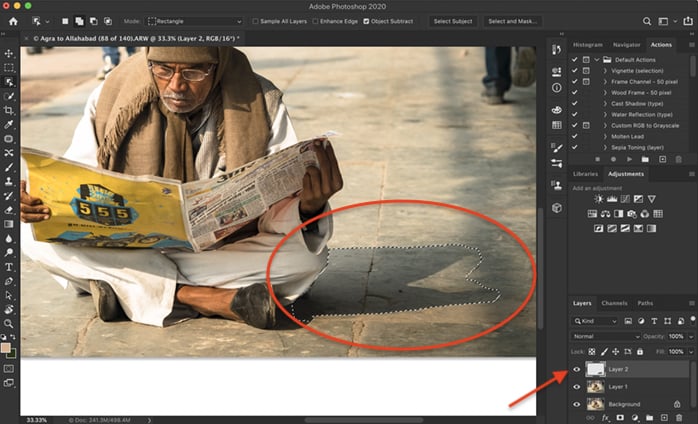The width and height of the screenshot is (698, 424).
Task: Switch to the Histogram tab
Action: point(588,45)
